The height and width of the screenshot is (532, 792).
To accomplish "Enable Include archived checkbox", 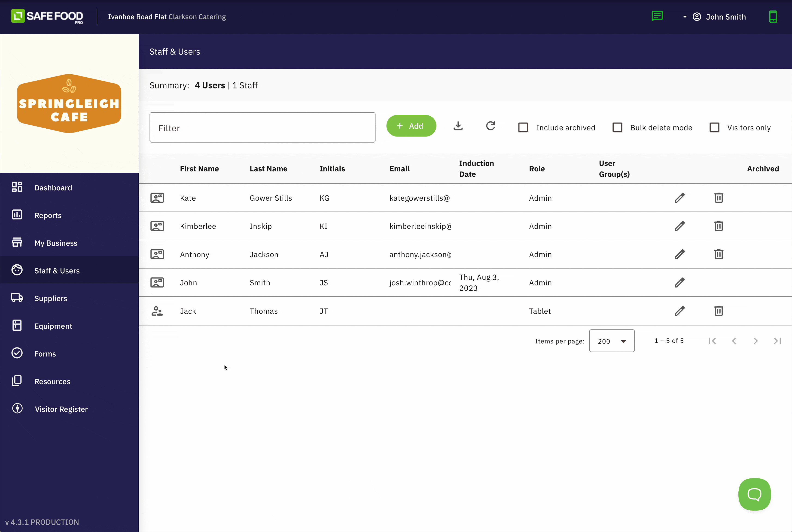I will [523, 127].
